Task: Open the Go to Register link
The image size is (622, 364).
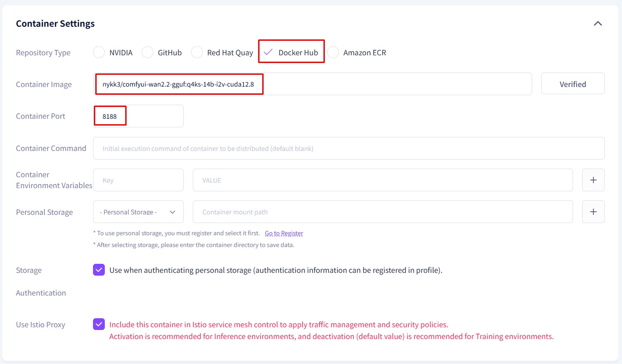Action: click(x=284, y=233)
